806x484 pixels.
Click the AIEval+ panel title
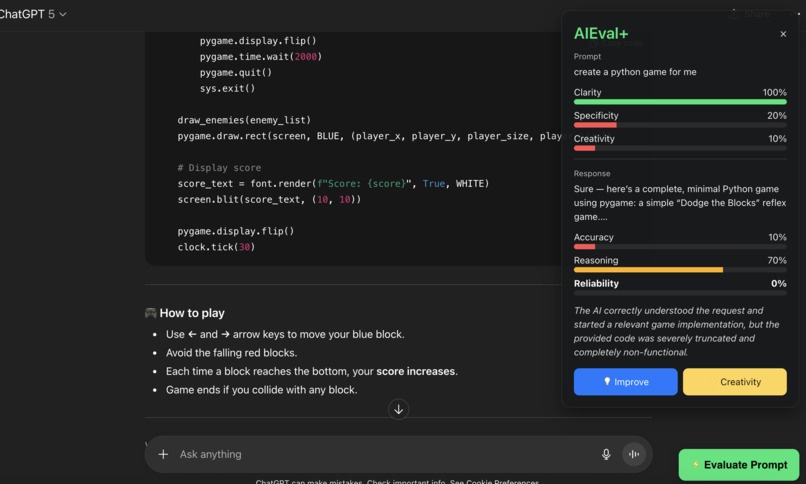tap(601, 34)
